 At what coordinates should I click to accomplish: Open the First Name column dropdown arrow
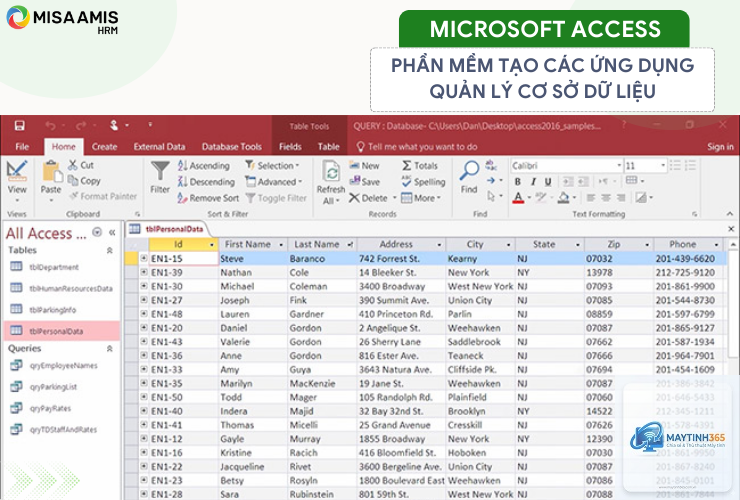[x=281, y=245]
